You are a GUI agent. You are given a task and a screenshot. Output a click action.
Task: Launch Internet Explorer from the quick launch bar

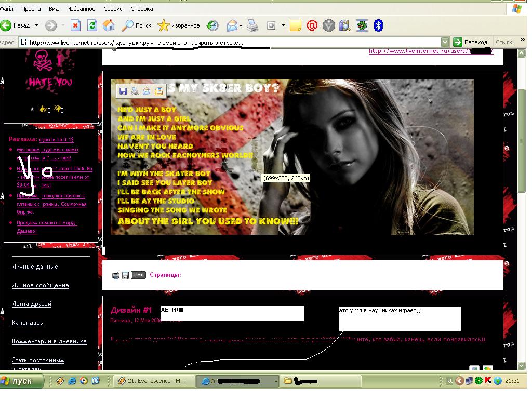pos(72,381)
